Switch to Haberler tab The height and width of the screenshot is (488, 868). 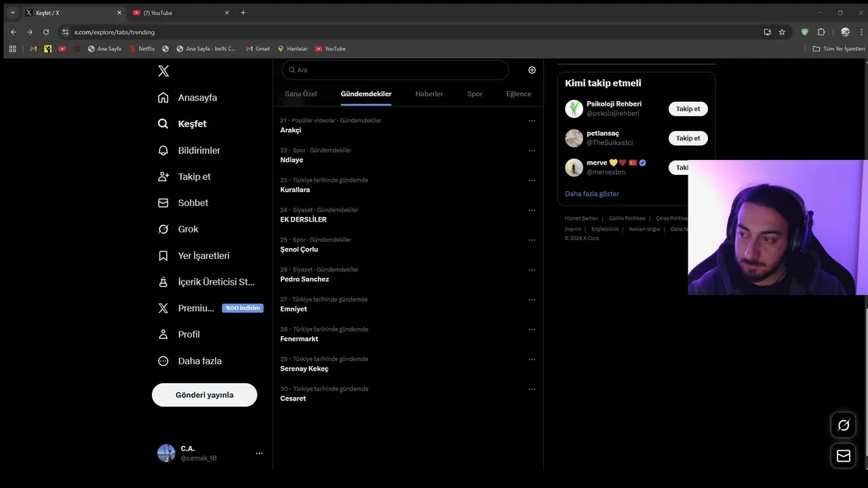point(429,94)
